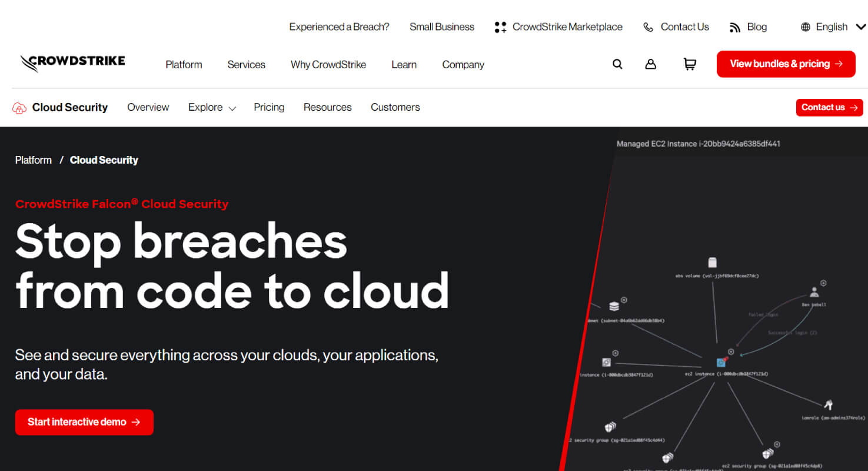Select the subnet stack node icon

pyautogui.click(x=614, y=306)
